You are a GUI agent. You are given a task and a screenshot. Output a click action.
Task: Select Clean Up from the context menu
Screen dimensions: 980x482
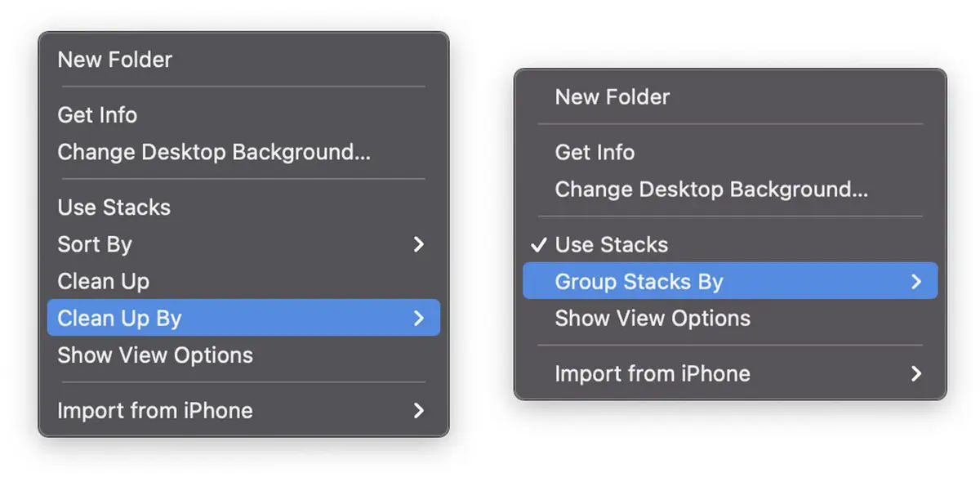click(103, 281)
